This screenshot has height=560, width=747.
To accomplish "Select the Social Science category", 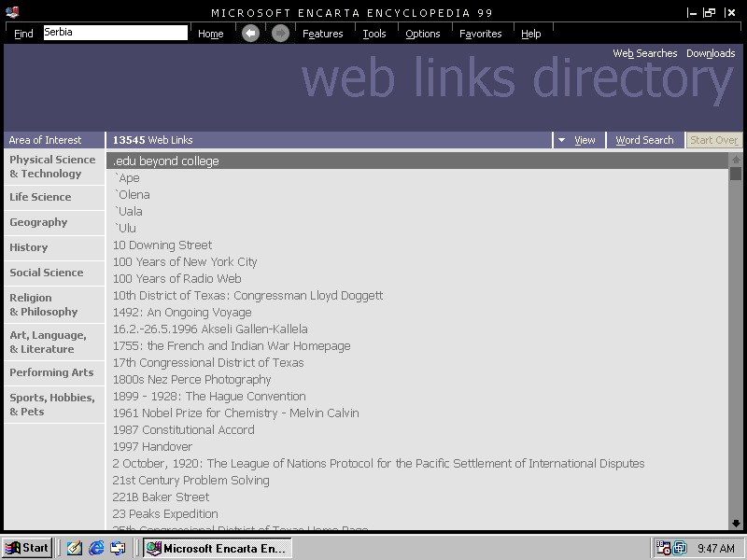I will point(54,273).
